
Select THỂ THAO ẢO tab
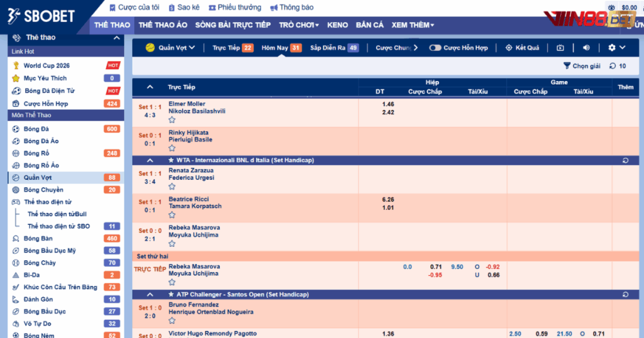point(163,25)
